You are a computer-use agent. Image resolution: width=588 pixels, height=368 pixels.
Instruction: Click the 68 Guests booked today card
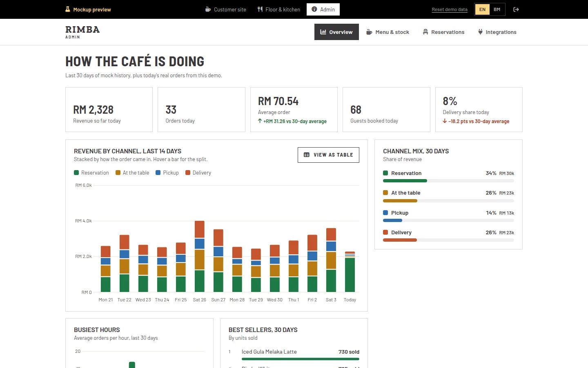(x=386, y=110)
